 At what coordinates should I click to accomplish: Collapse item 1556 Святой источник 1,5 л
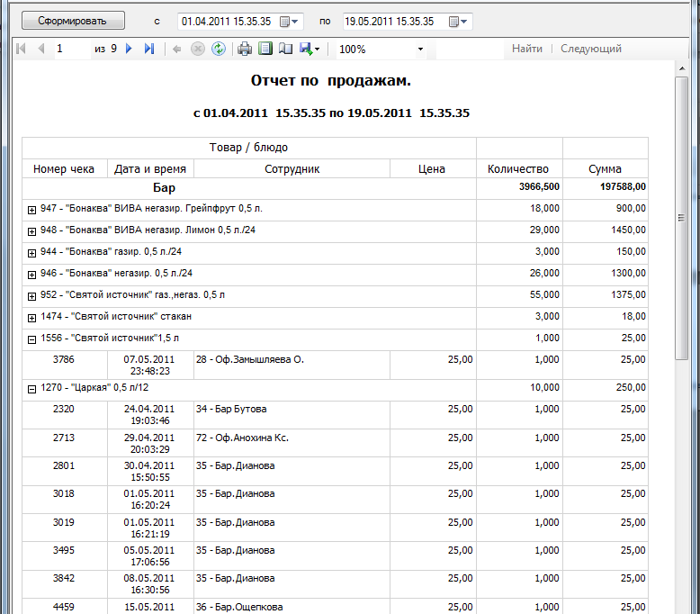[31, 339]
